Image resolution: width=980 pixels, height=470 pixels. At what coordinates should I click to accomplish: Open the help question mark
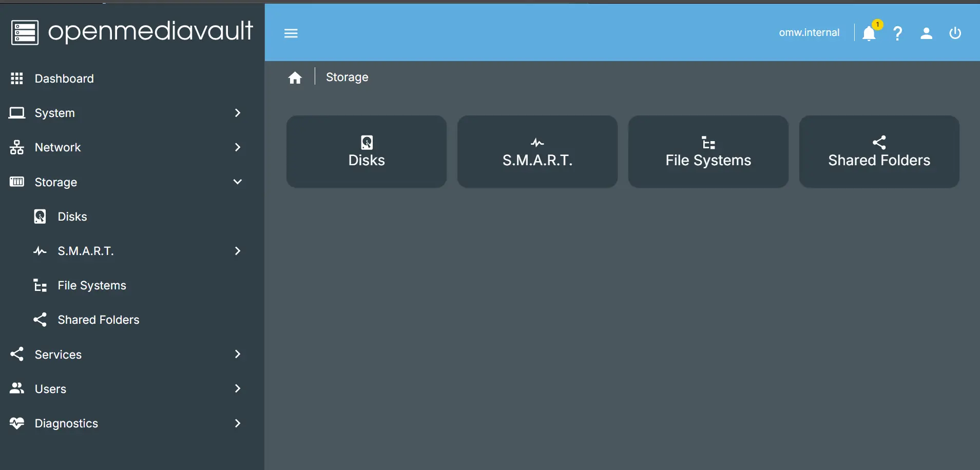[x=897, y=33]
